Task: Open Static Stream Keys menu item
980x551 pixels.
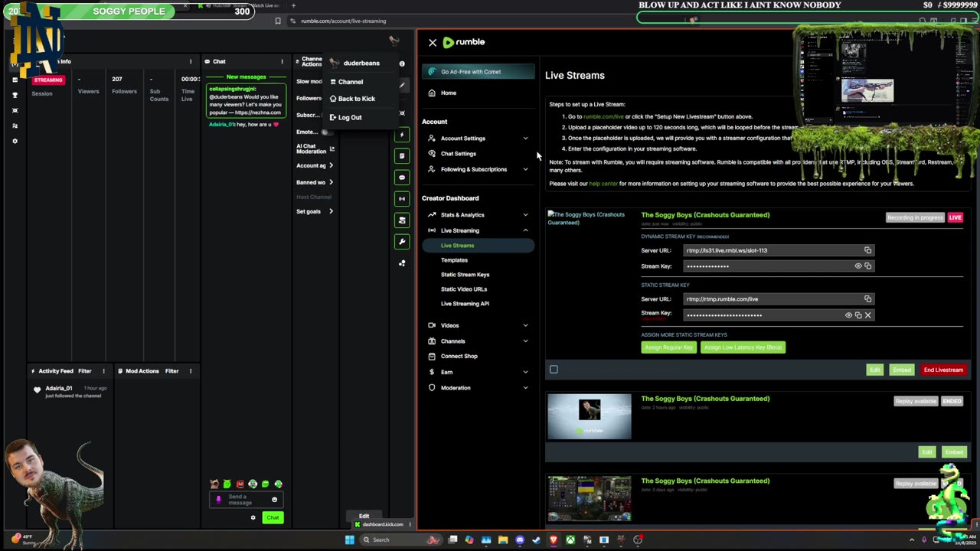Action: pyautogui.click(x=465, y=275)
